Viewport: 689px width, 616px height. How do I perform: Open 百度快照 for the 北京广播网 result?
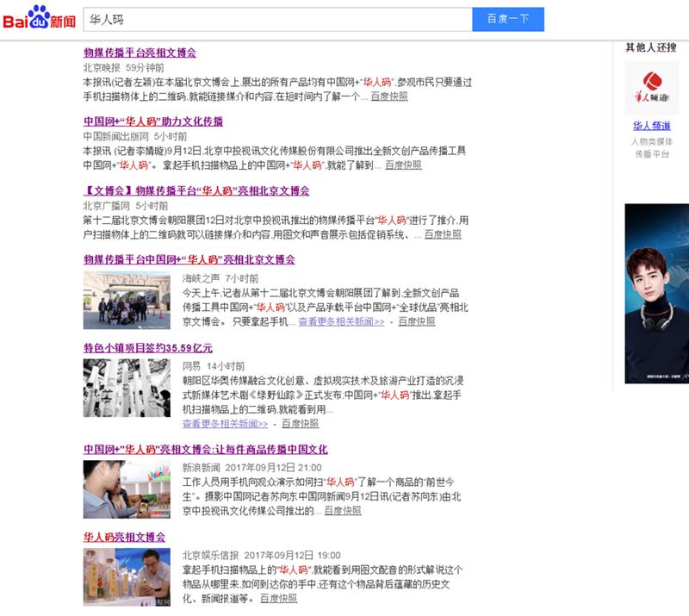pos(443,234)
